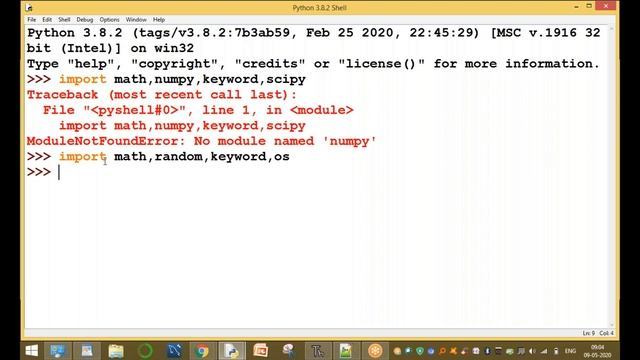
Task: Click the orange magnifier tray icon
Action: (442, 351)
